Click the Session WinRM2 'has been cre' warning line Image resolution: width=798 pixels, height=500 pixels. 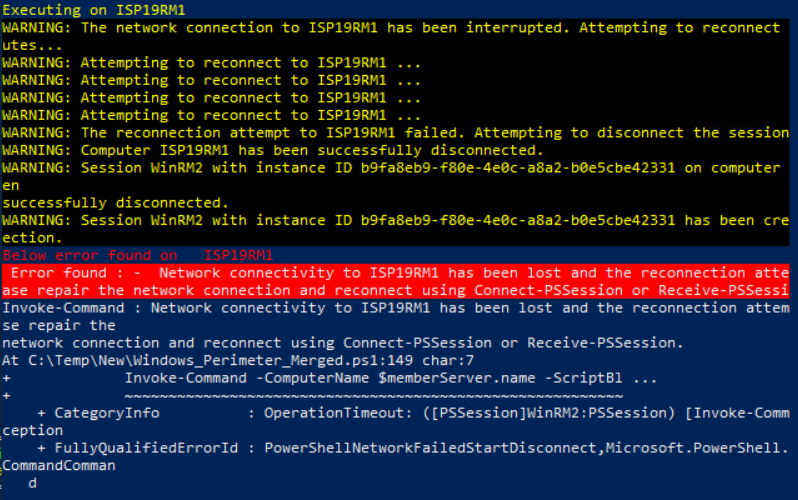click(x=395, y=220)
